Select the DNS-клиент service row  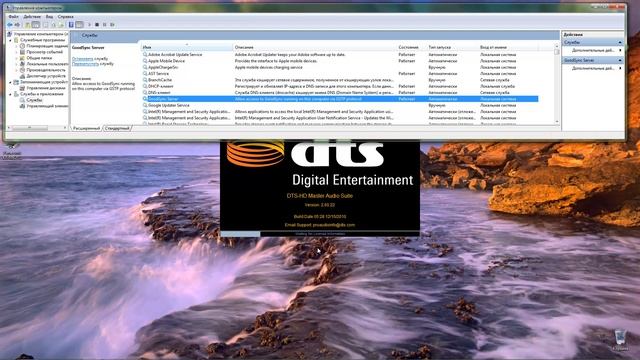tap(340, 93)
